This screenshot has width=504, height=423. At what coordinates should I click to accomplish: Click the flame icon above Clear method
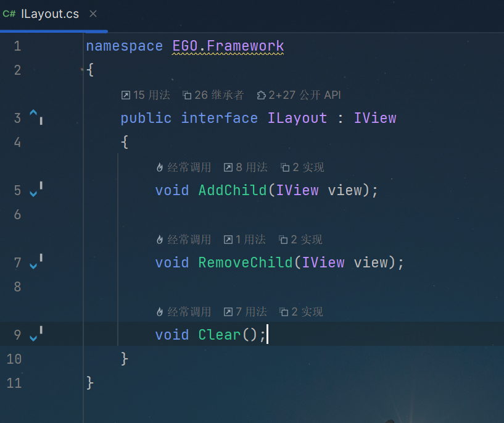(x=159, y=312)
